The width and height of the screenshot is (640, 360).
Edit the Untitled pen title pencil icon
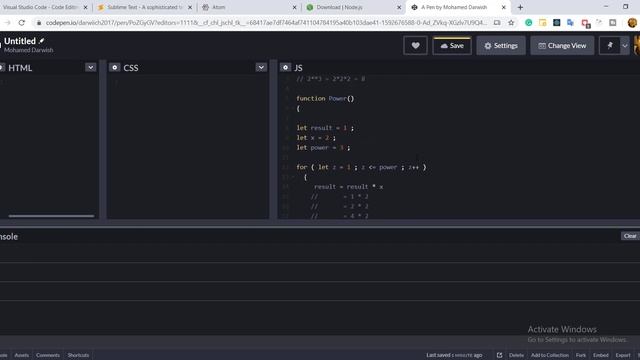click(42, 41)
